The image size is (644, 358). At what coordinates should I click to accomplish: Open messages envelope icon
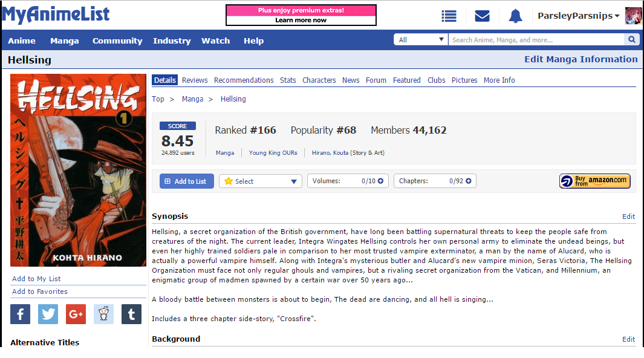click(482, 16)
